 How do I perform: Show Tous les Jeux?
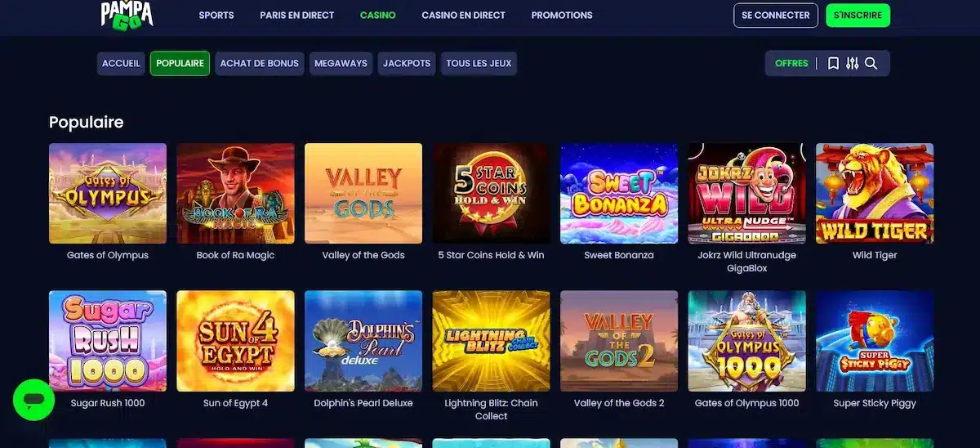click(x=479, y=63)
